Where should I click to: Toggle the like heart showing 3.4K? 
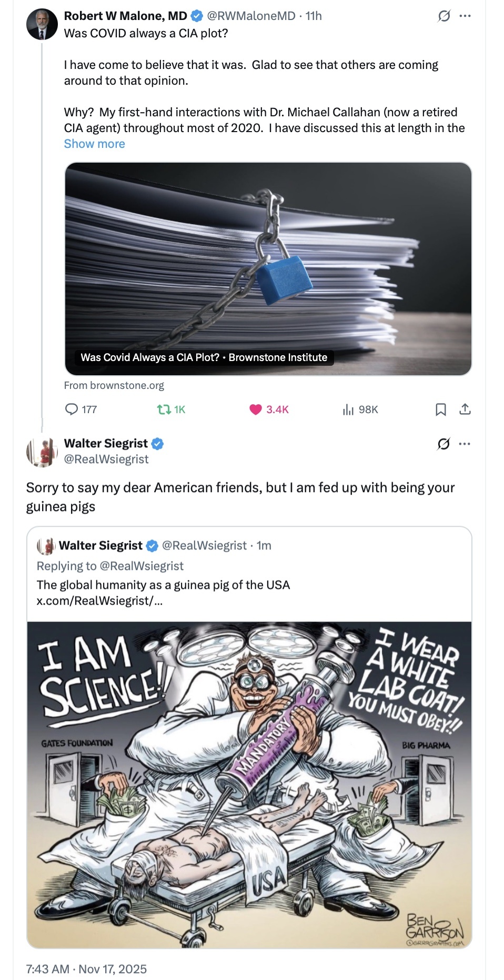click(256, 409)
